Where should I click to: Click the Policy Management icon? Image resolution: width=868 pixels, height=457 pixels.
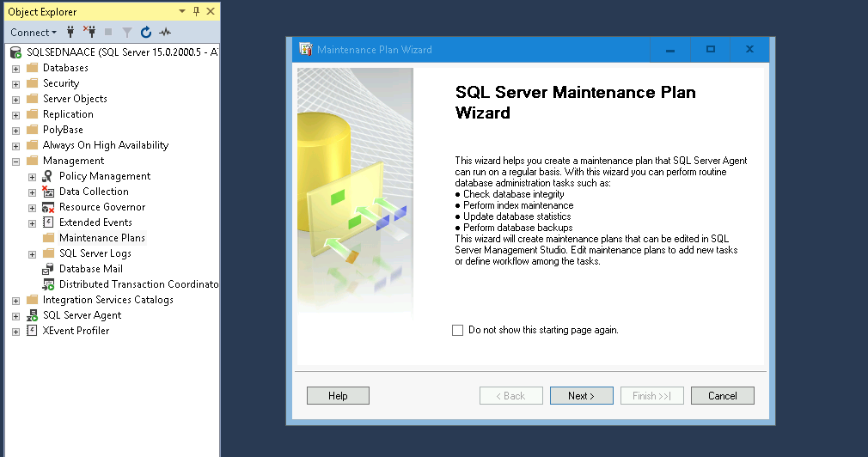coord(48,176)
